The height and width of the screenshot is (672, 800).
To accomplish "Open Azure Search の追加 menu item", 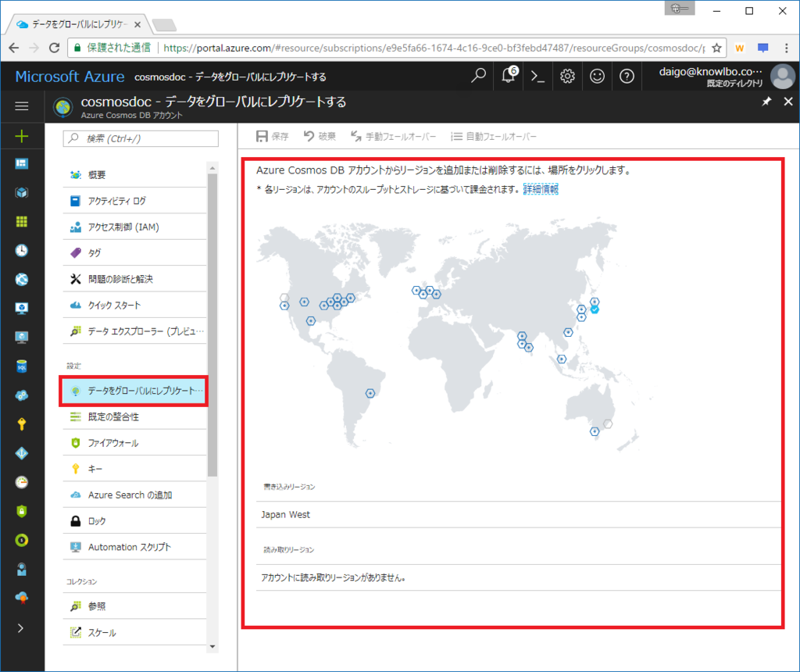I will (134, 495).
